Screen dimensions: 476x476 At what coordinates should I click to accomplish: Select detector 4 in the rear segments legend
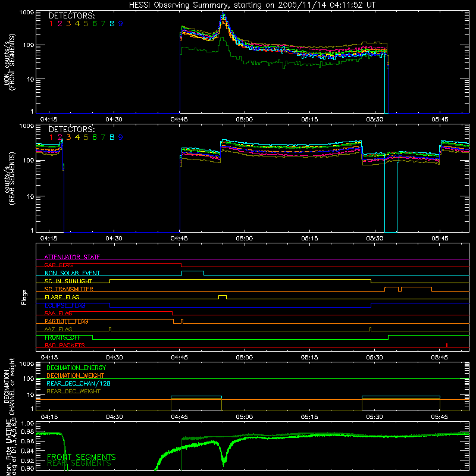77,137
